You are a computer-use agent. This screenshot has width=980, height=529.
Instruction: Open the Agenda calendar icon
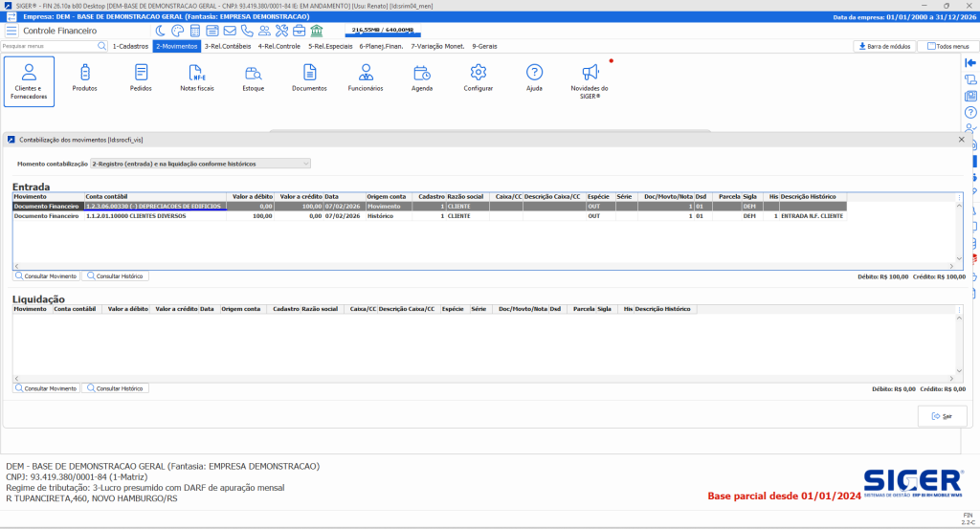click(x=422, y=77)
